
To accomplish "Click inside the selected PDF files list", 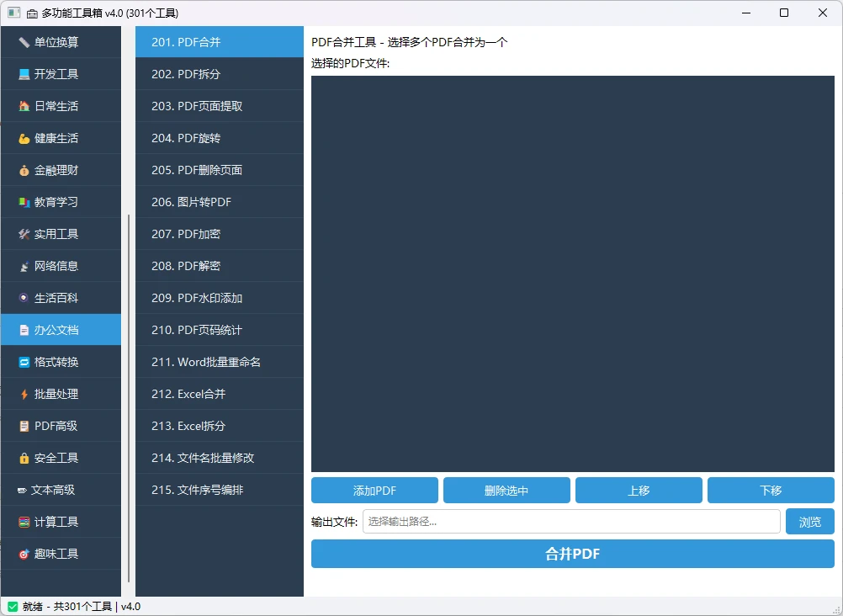I will [573, 273].
